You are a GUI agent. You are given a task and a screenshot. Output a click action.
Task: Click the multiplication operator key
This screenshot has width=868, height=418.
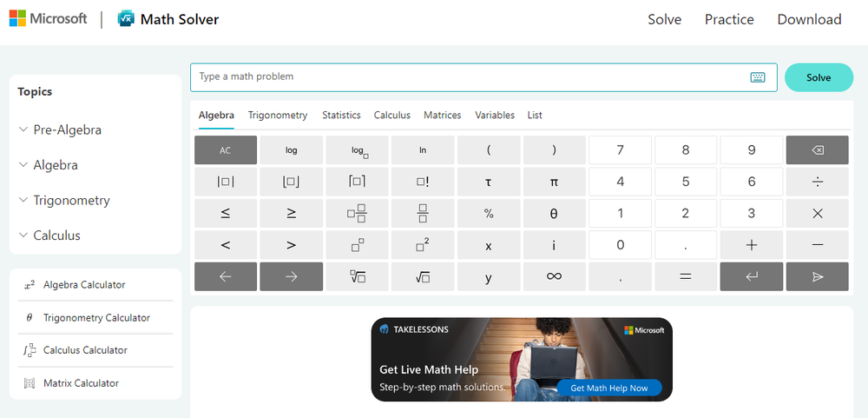click(817, 214)
